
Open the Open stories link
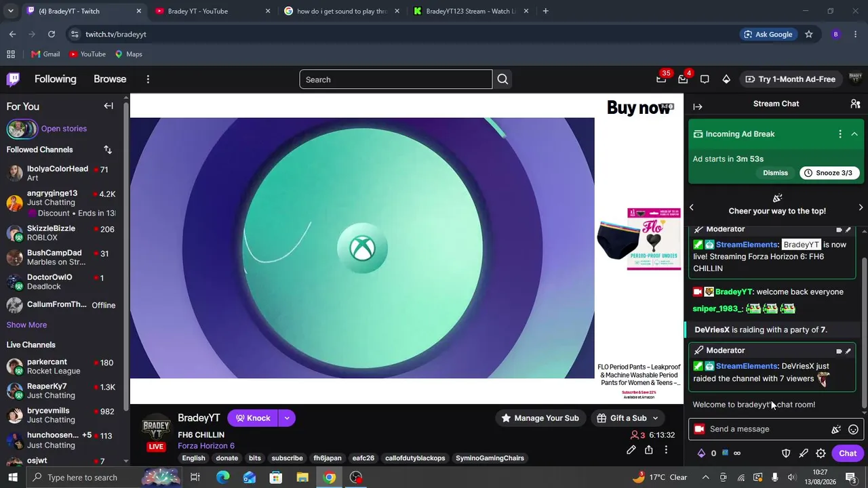point(64,129)
